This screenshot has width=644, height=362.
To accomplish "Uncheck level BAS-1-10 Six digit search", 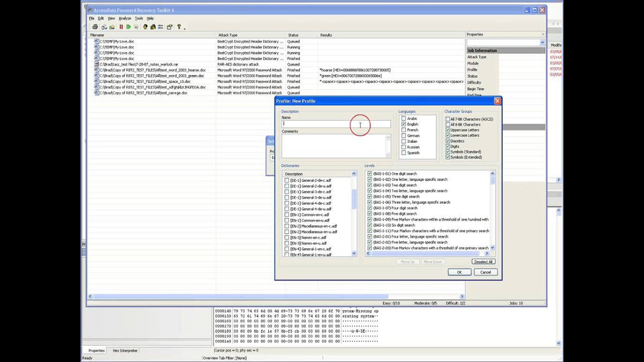I will pyautogui.click(x=370, y=225).
